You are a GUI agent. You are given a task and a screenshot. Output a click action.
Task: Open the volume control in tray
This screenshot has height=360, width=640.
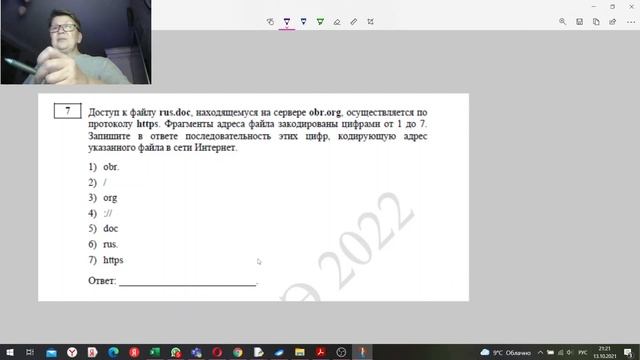[x=569, y=352]
